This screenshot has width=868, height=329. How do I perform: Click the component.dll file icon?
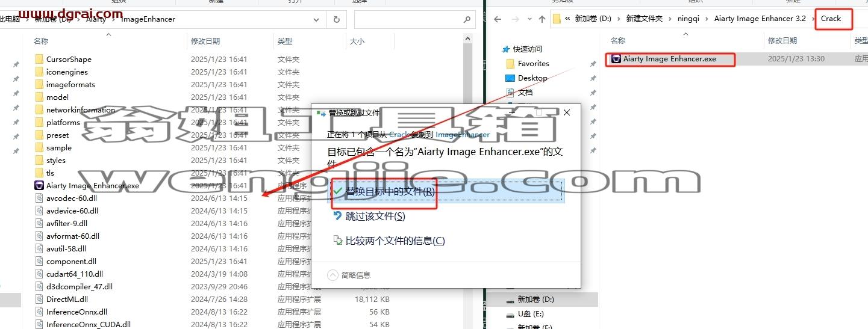click(x=39, y=261)
